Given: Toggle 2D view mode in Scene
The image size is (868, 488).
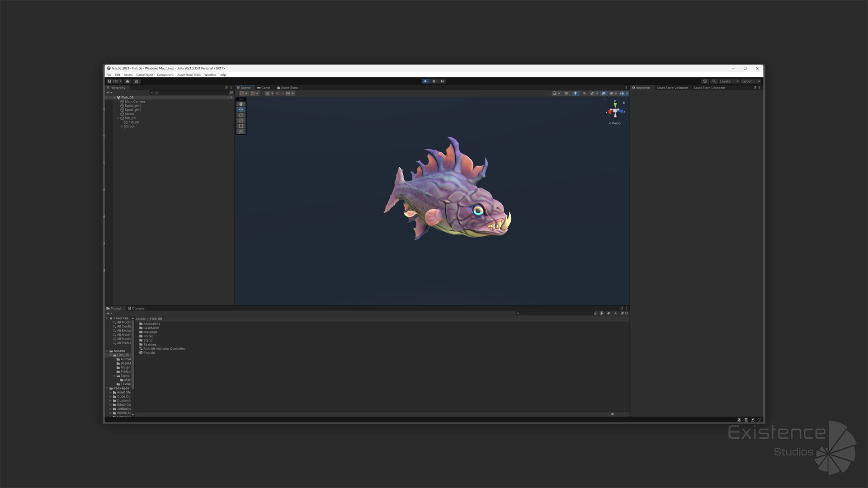Looking at the screenshot, I should coord(566,94).
